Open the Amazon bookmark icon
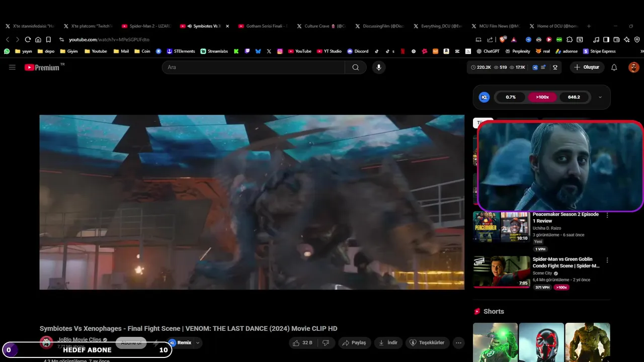This screenshot has height=362, width=644. (446, 51)
